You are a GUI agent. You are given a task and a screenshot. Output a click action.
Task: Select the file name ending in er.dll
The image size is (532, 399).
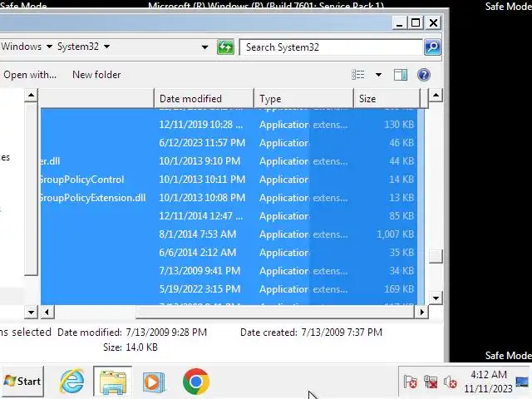coord(50,160)
